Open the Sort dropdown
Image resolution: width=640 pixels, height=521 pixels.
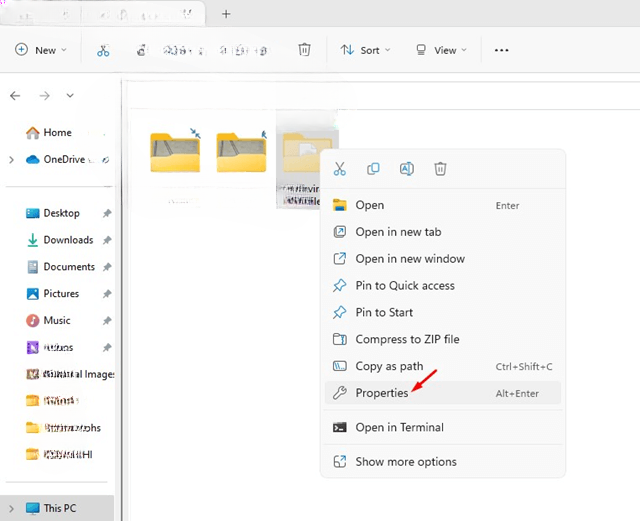tap(365, 50)
